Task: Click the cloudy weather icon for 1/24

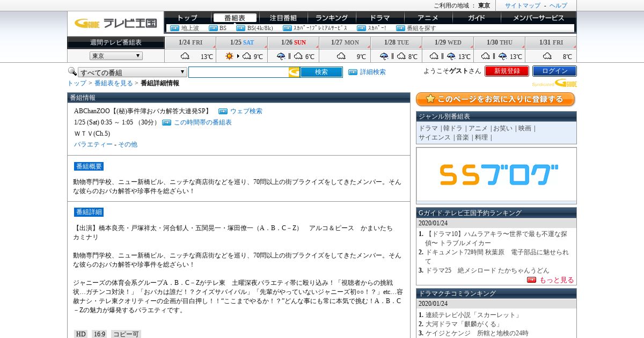Action: (185, 56)
